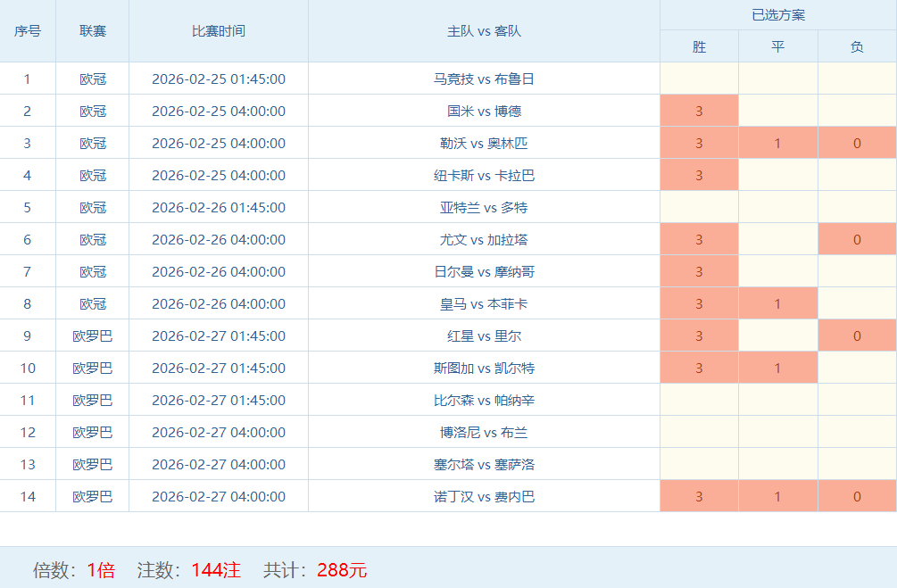Click the 288元 total amount
The width and height of the screenshot is (897, 588).
pos(342,570)
